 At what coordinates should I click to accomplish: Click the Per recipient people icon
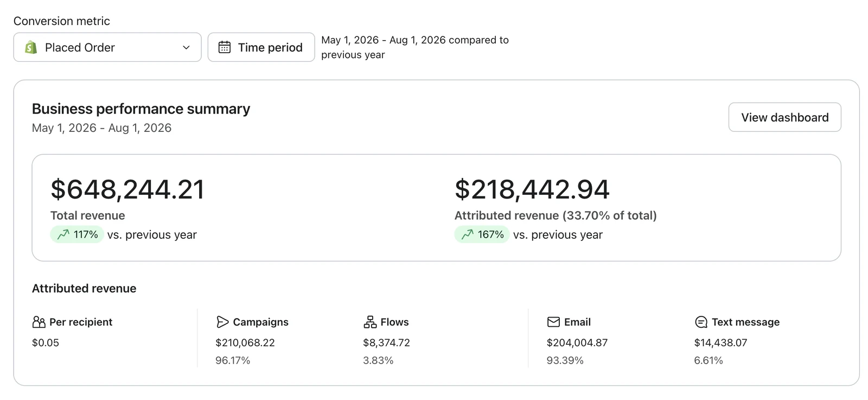39,322
